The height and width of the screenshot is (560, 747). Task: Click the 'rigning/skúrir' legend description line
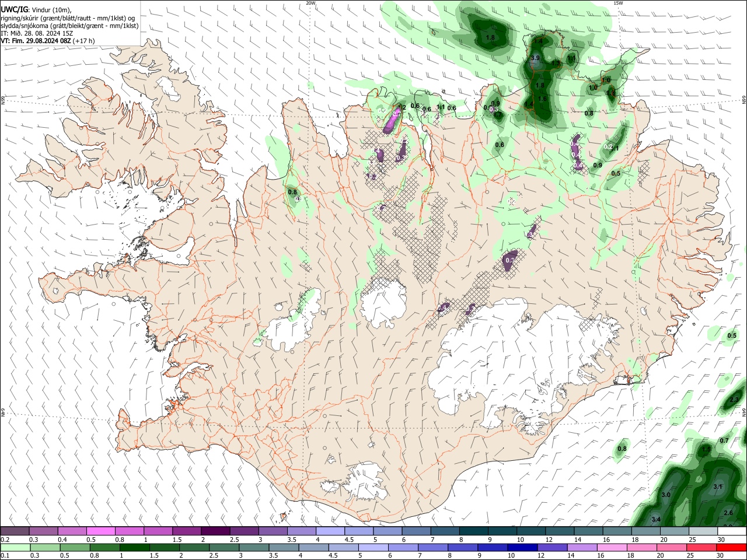click(x=68, y=17)
